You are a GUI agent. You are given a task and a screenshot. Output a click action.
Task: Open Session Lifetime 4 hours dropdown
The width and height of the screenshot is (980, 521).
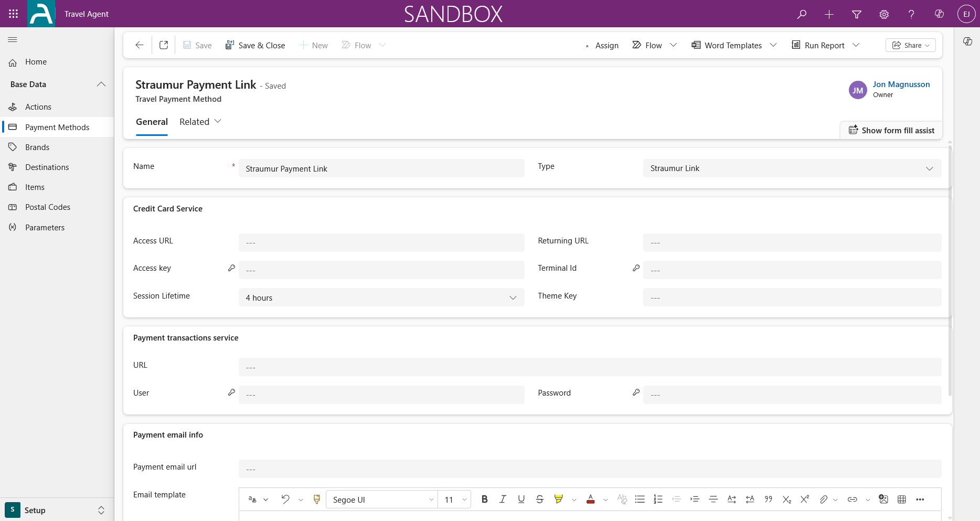(x=381, y=297)
